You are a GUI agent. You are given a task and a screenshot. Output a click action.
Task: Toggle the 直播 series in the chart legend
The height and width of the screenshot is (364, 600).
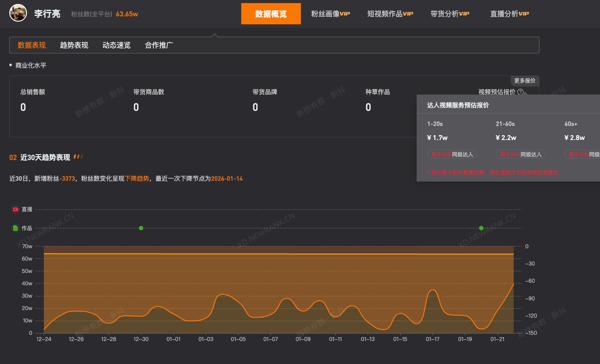27,209
